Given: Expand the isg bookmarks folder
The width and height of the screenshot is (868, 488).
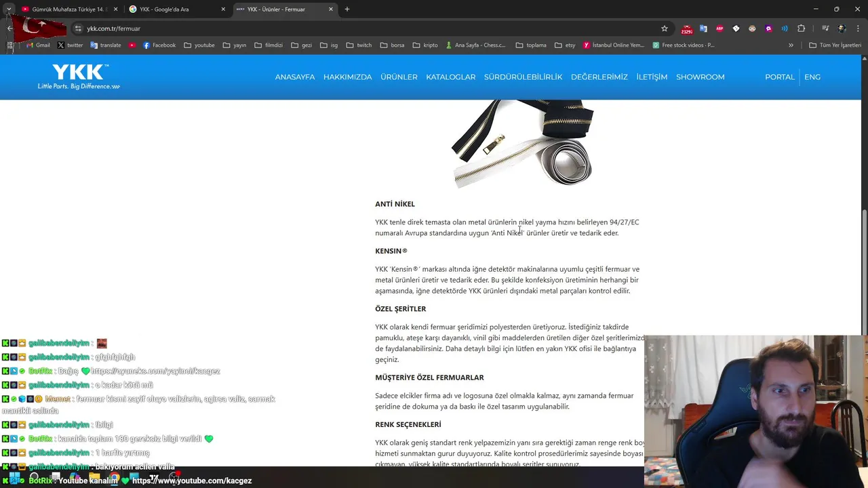Looking at the screenshot, I should point(329,45).
